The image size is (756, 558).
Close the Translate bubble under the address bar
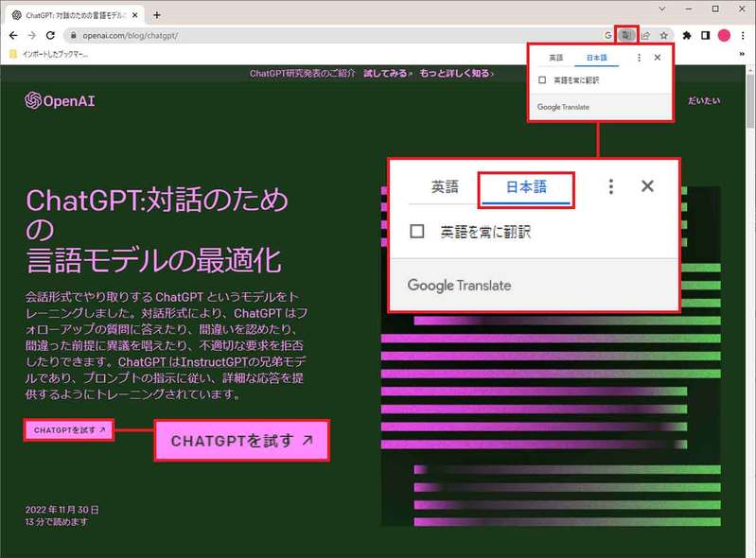tap(658, 58)
